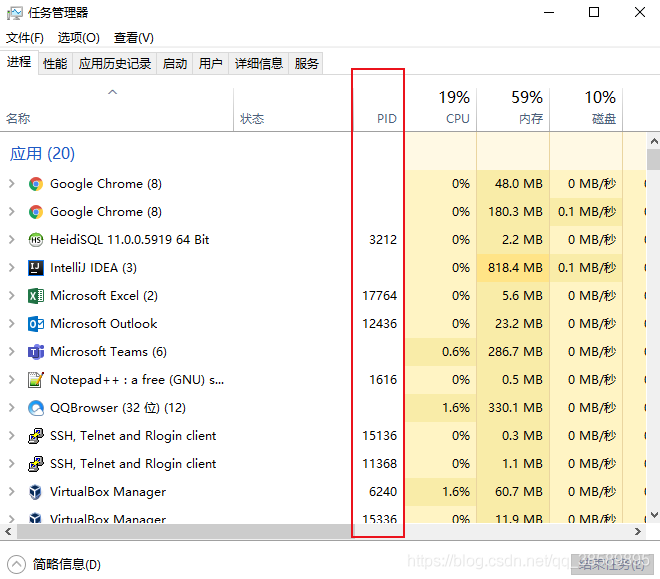Maximize the Task Manager window

tap(593, 12)
